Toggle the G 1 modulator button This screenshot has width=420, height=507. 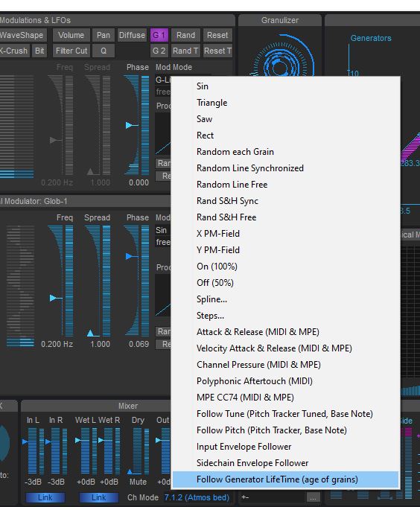[x=159, y=35]
